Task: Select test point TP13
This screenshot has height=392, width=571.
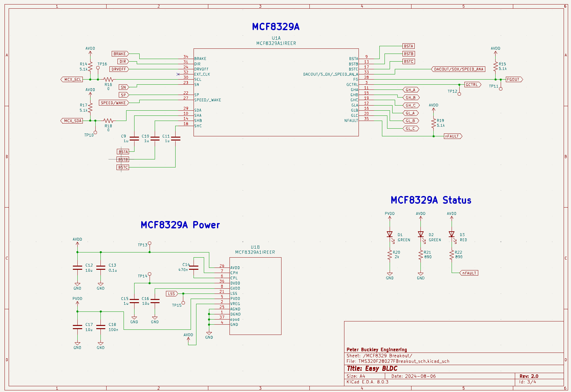Action: point(150,244)
